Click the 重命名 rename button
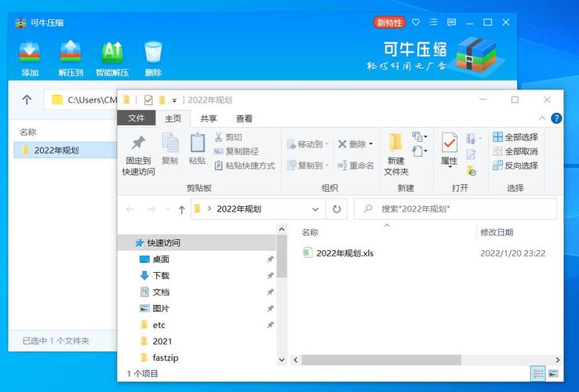 click(355, 165)
